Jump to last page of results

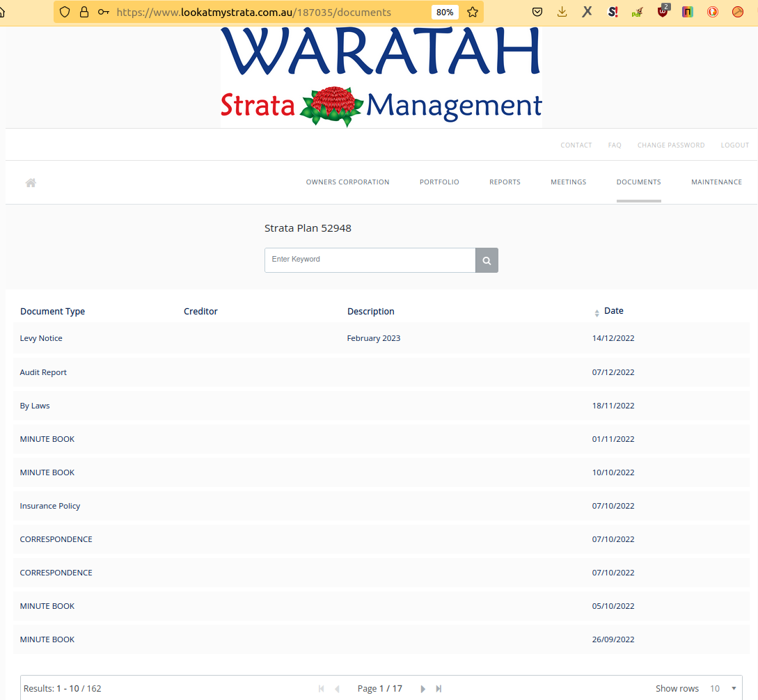coord(439,689)
